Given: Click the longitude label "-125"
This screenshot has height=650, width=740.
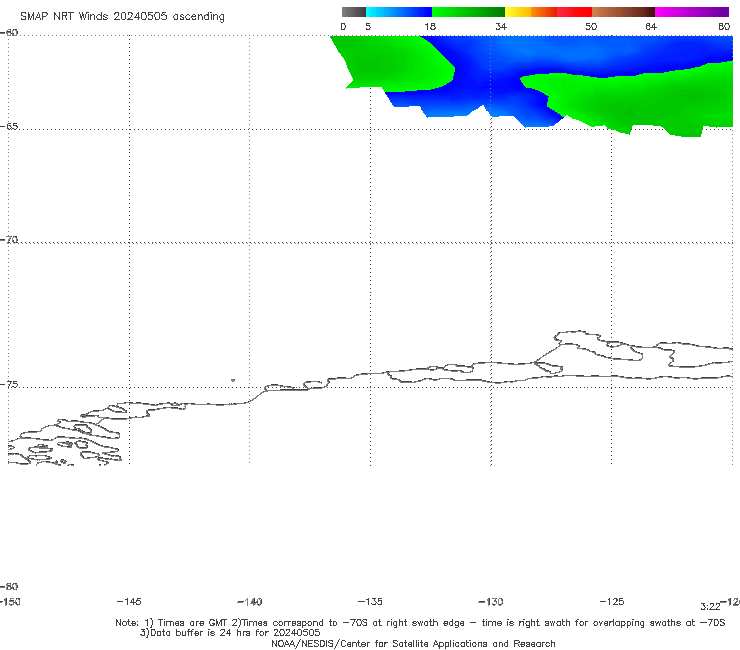Looking at the screenshot, I should [612, 602].
